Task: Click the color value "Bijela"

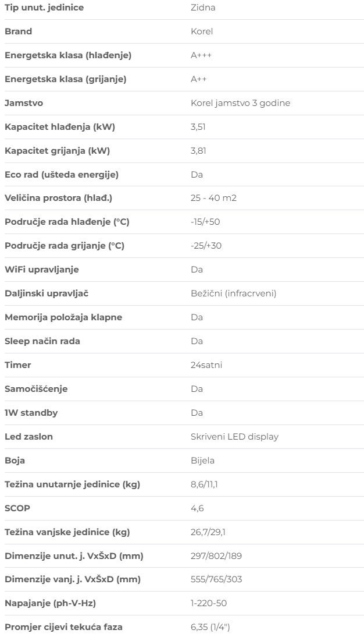Action: pyautogui.click(x=202, y=461)
